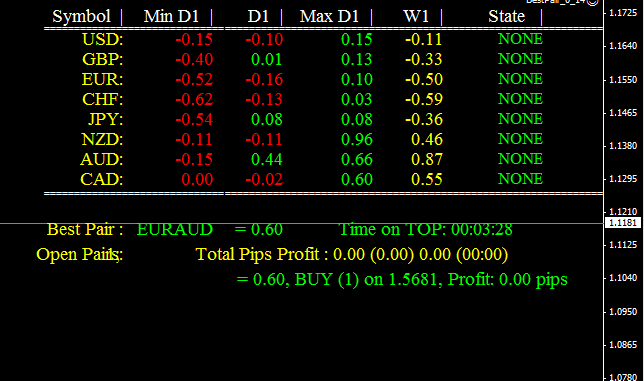Click AUD D1 value 0.44
Screen dimensions: 644x381
click(267, 159)
